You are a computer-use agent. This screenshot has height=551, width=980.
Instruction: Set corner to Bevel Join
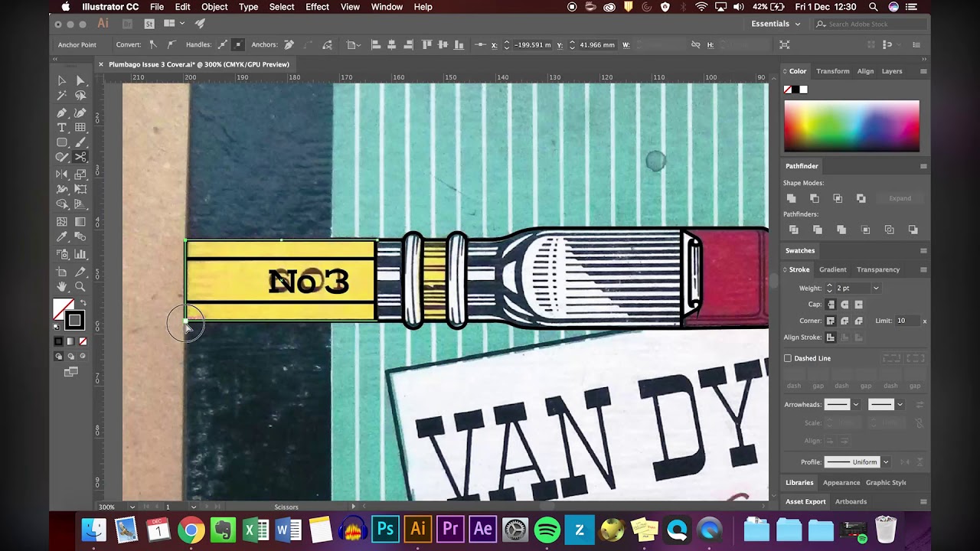[858, 321]
